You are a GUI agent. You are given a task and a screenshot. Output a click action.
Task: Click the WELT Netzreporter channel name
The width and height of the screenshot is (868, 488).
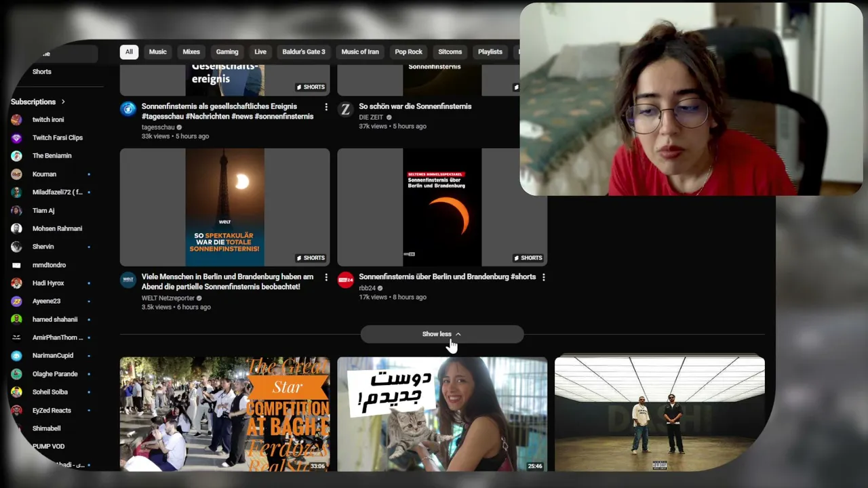click(x=168, y=298)
